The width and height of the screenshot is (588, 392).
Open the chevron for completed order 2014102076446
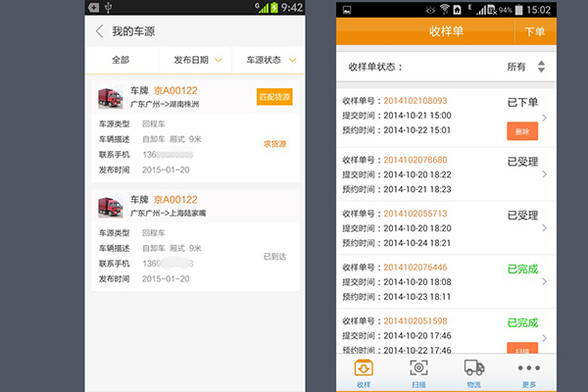(x=545, y=281)
